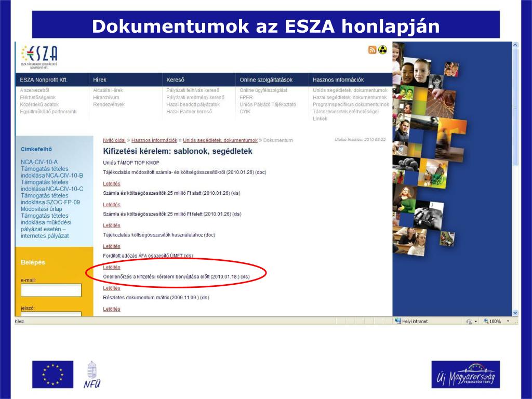Click the Helyi intranet zone icon

[x=398, y=321]
